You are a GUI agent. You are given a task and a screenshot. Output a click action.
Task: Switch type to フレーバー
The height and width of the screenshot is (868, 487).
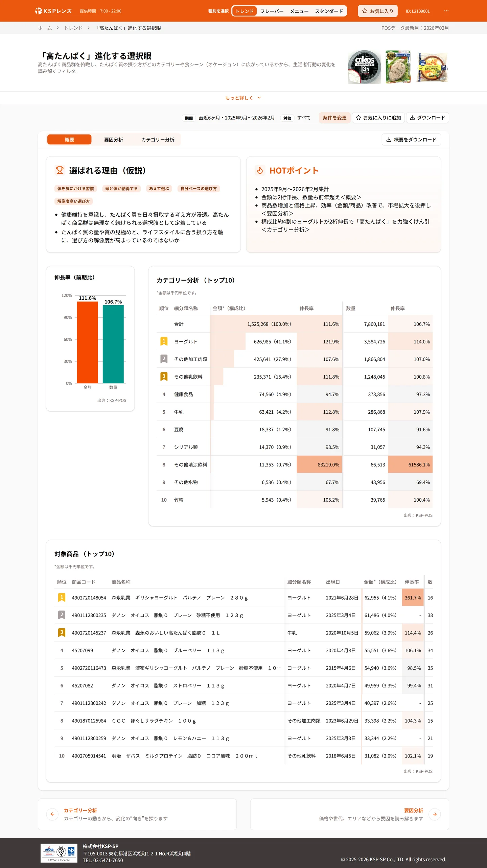click(272, 11)
